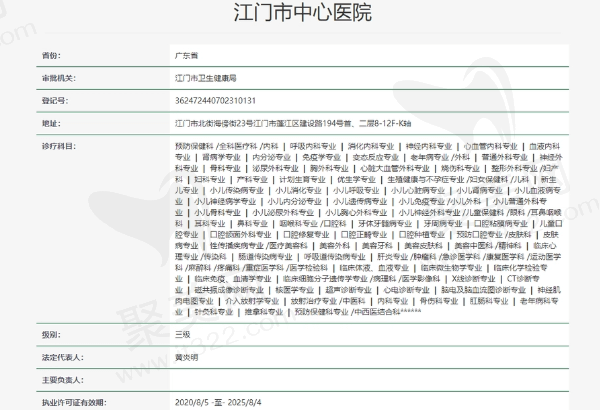Screen dimensions: 600x410
Task: Click 消化内科专业 in department list
Action: (x=371, y=146)
